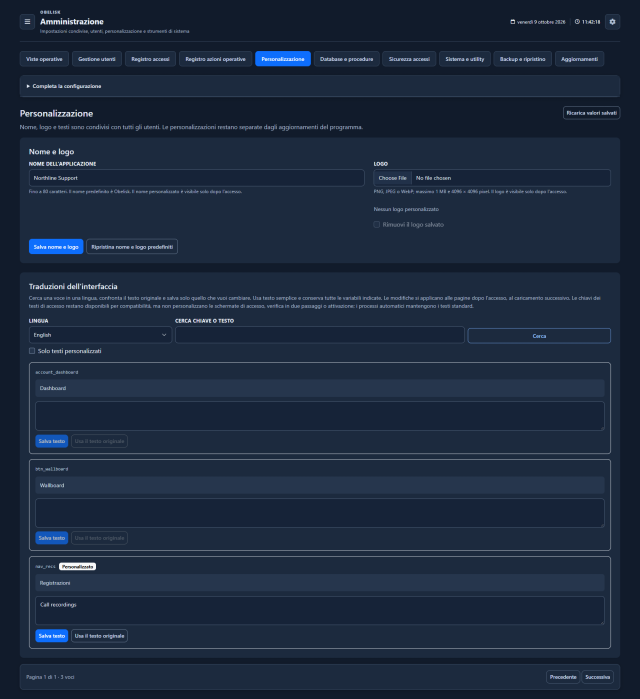Click the Nessun logo personalizzato text
Screen dimensions: 640x699
pos(406,209)
